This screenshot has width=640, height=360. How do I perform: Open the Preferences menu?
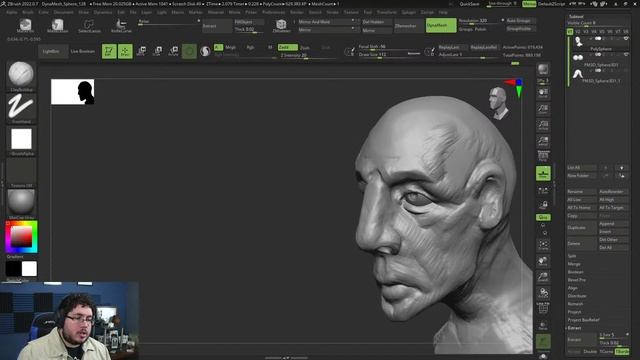coord(273,12)
